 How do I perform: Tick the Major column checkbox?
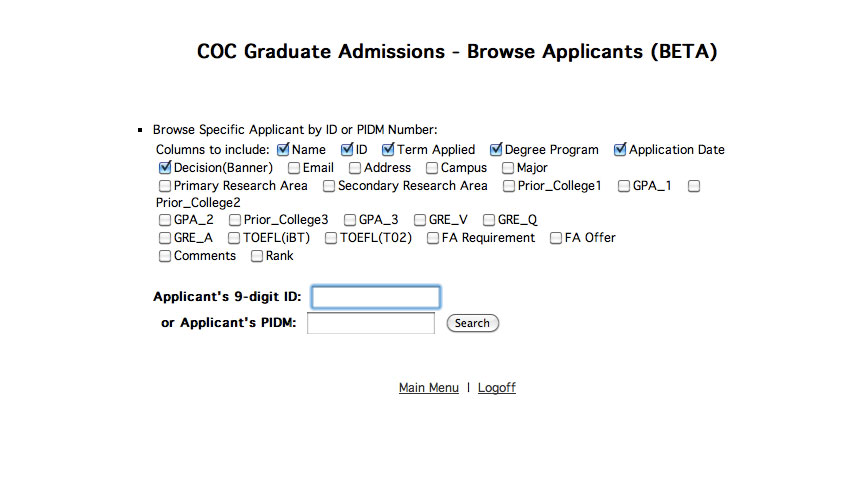pos(508,168)
